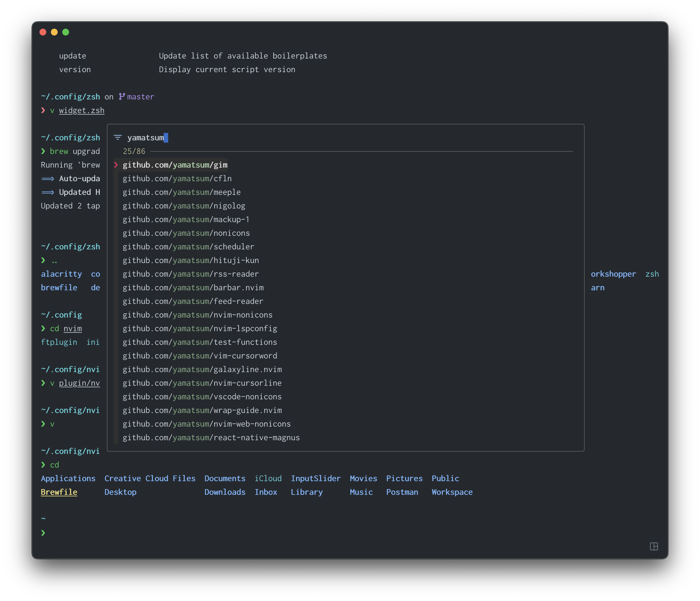Select github.com/yamatsum/vim-cursorword row
This screenshot has height=601, width=700.
pyautogui.click(x=200, y=356)
